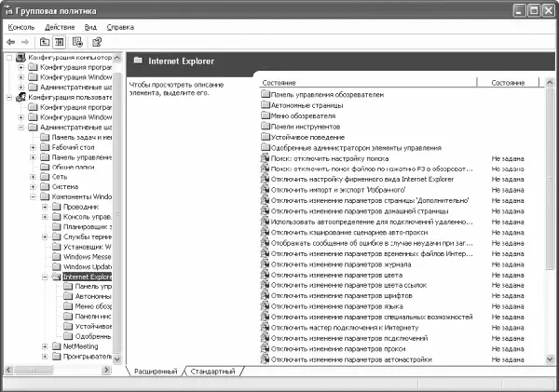Click the Help toolbar icon

pos(96,42)
